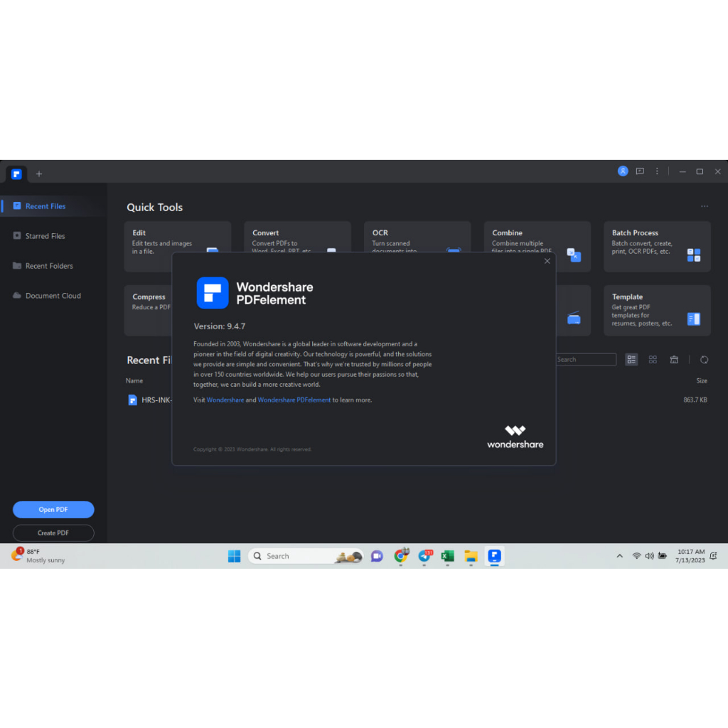Open Wi-Fi network settings in tray
Viewport: 728px width, 728px height.
(636, 556)
